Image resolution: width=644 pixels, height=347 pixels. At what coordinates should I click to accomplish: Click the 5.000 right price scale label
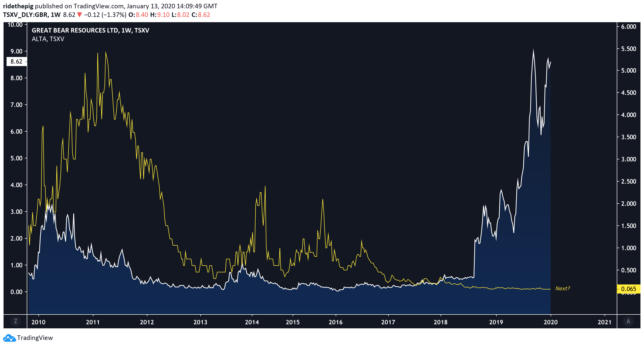click(x=629, y=70)
